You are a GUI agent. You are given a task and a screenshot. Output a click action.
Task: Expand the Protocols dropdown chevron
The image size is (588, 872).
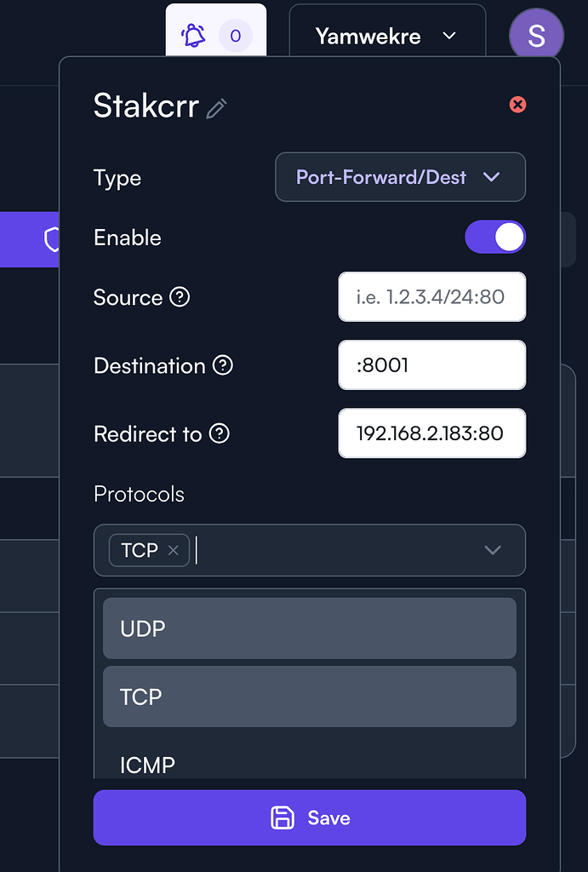tap(493, 550)
